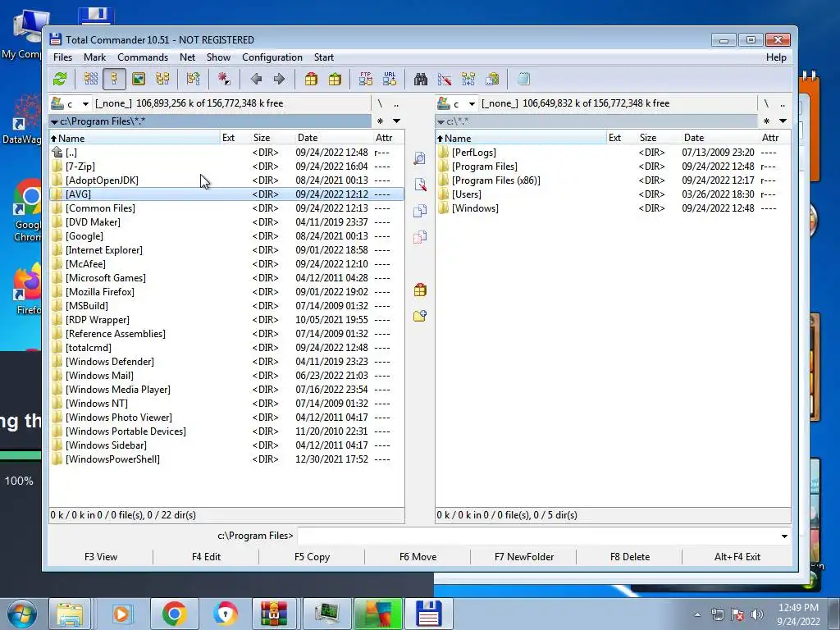The height and width of the screenshot is (630, 840).
Task: Click in the command line input field
Action: (x=538, y=536)
